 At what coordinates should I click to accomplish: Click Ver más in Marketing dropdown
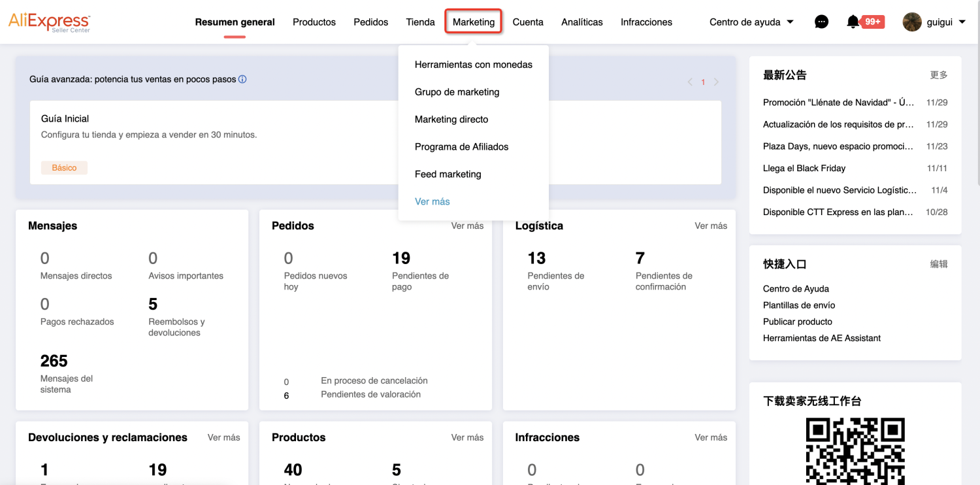tap(433, 202)
